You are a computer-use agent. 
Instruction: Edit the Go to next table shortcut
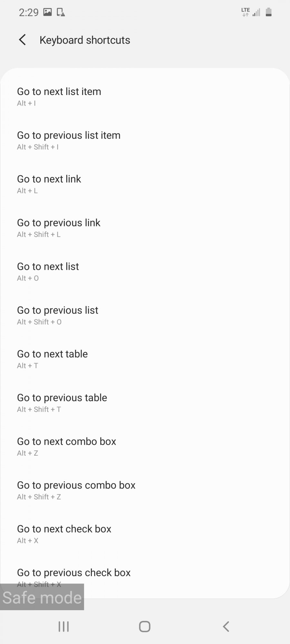(145, 359)
